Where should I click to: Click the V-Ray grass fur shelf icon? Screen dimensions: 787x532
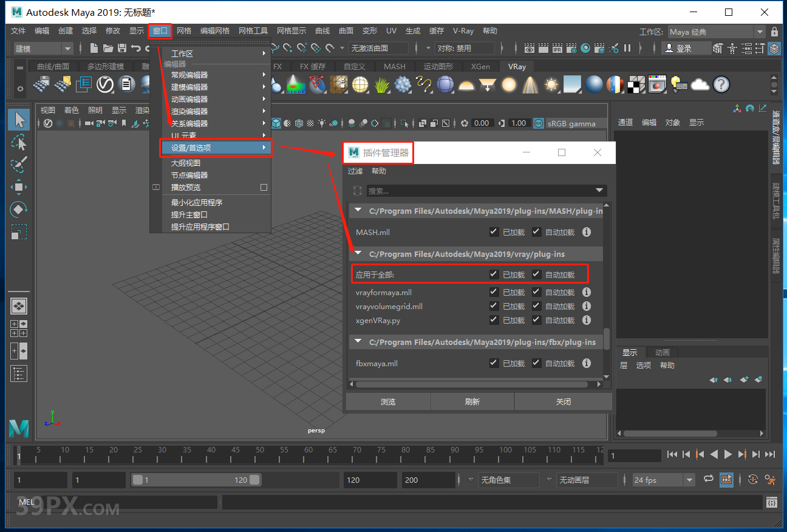(381, 84)
